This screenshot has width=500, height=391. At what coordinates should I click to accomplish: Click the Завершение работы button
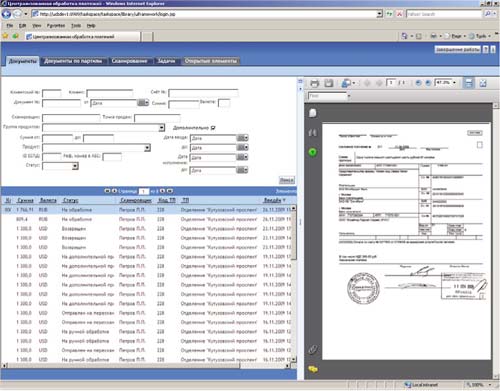457,49
